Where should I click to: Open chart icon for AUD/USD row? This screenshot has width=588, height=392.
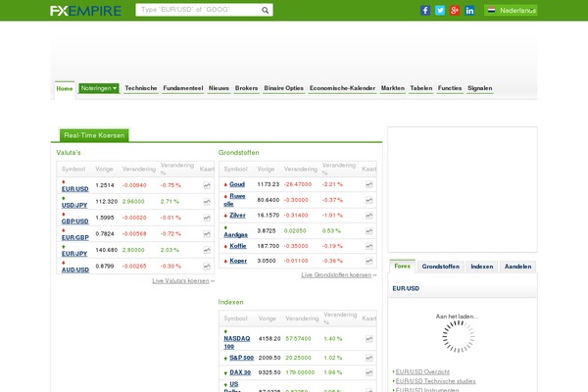(207, 266)
